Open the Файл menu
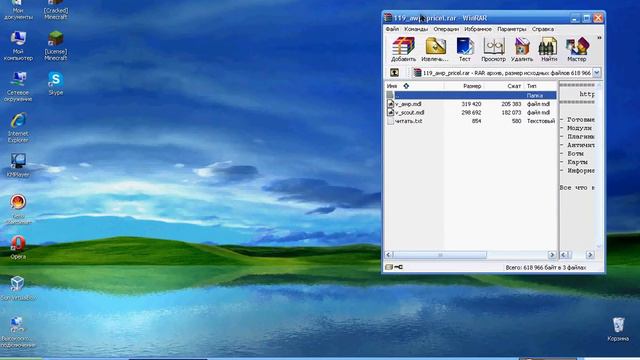This screenshot has width=640, height=360. point(392,29)
